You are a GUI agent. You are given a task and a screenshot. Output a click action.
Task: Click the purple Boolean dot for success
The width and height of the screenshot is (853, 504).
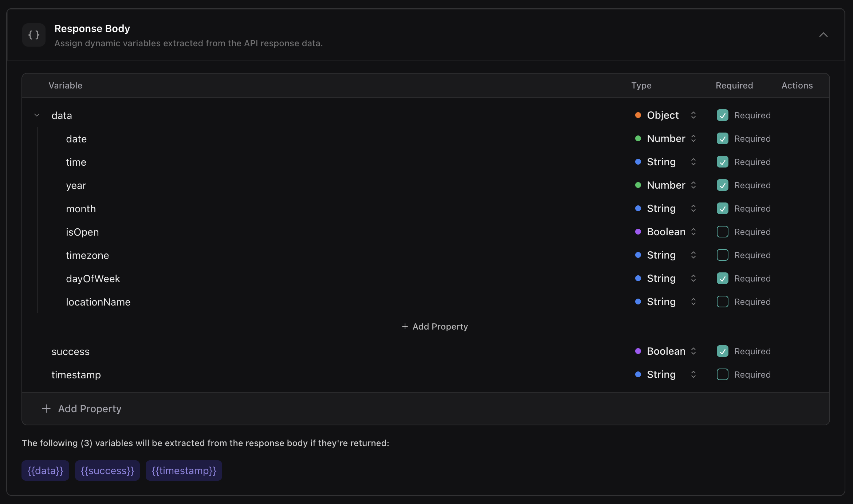point(638,351)
